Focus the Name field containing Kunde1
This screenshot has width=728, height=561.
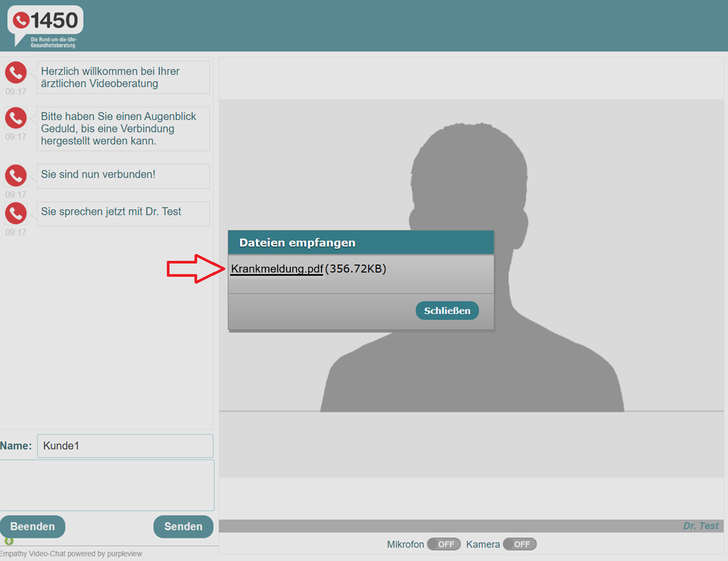click(125, 446)
